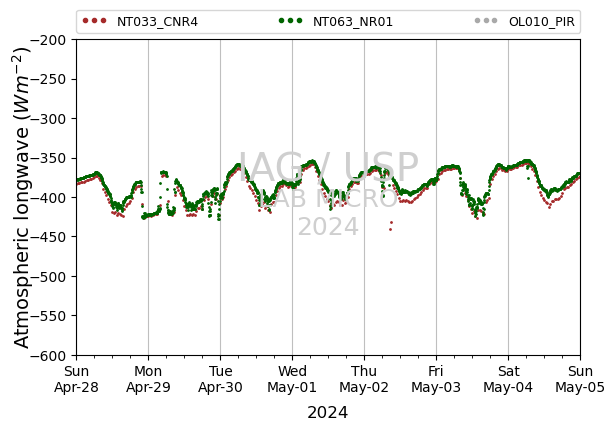Click the NT033_CNR4 legend label
The image size is (615, 431).
pyautogui.click(x=157, y=22)
